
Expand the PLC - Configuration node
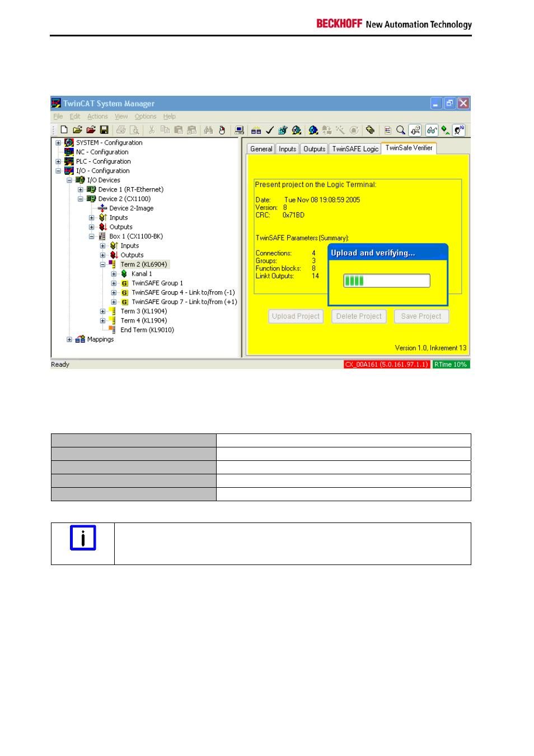click(58, 161)
